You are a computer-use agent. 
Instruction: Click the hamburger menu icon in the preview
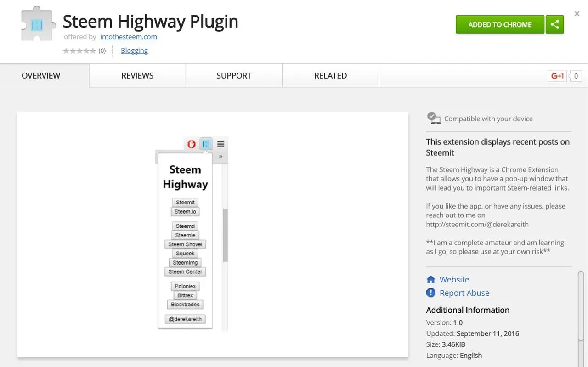click(220, 144)
